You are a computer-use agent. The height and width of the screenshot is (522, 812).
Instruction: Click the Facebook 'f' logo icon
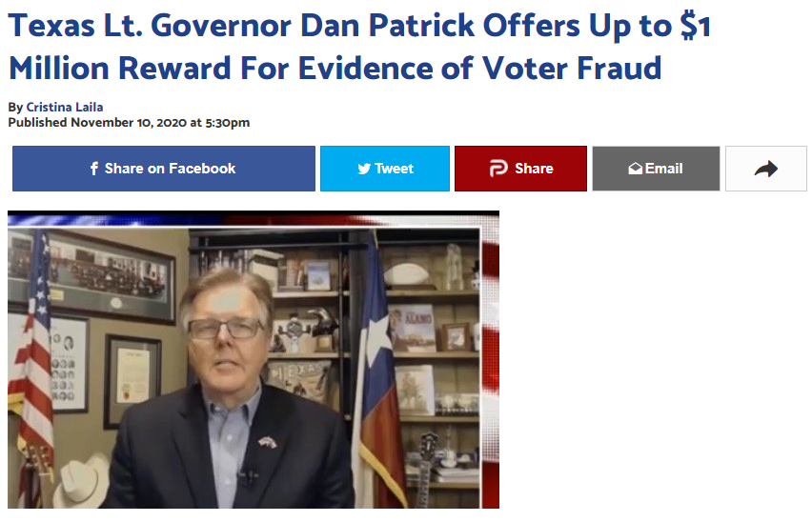(94, 169)
